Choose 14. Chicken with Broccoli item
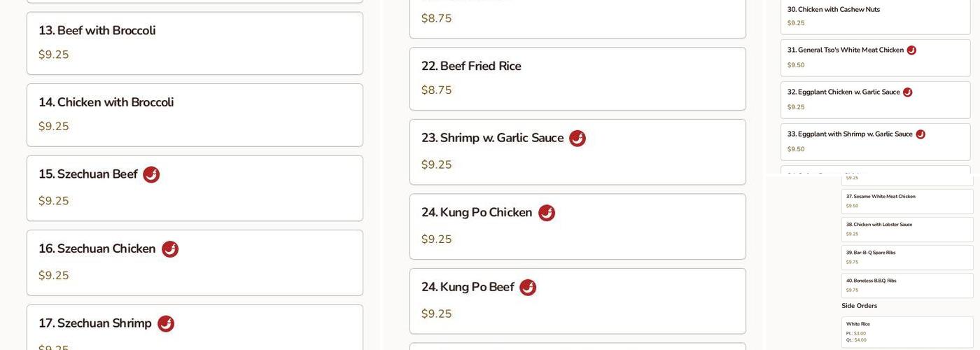Viewport: 980px width, 350px height. point(195,115)
